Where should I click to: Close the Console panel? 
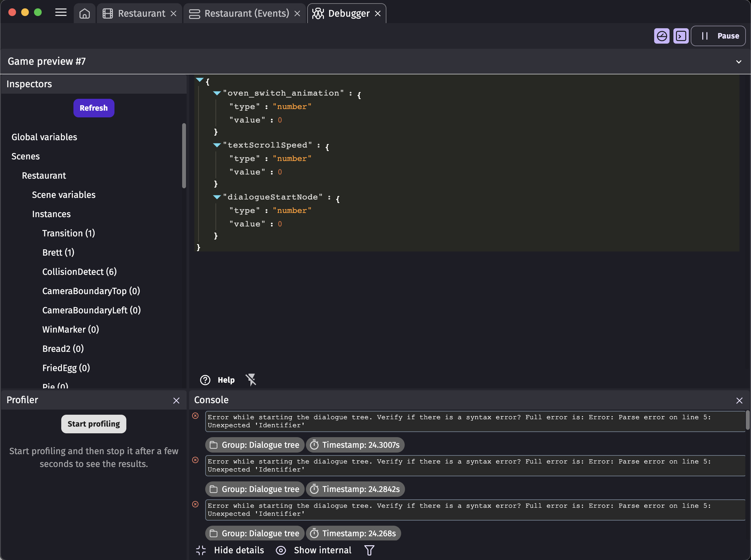(x=739, y=401)
